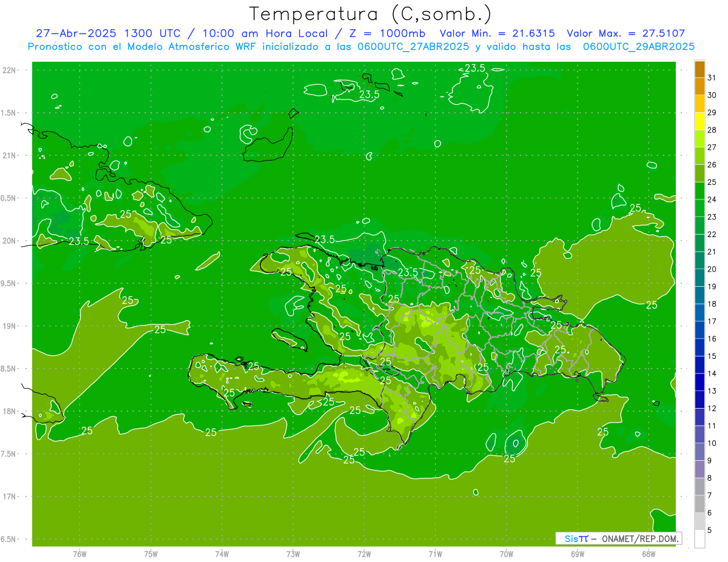The image size is (728, 562).
Task: Click the '8.5N' latitude label
Action: click(8, 369)
